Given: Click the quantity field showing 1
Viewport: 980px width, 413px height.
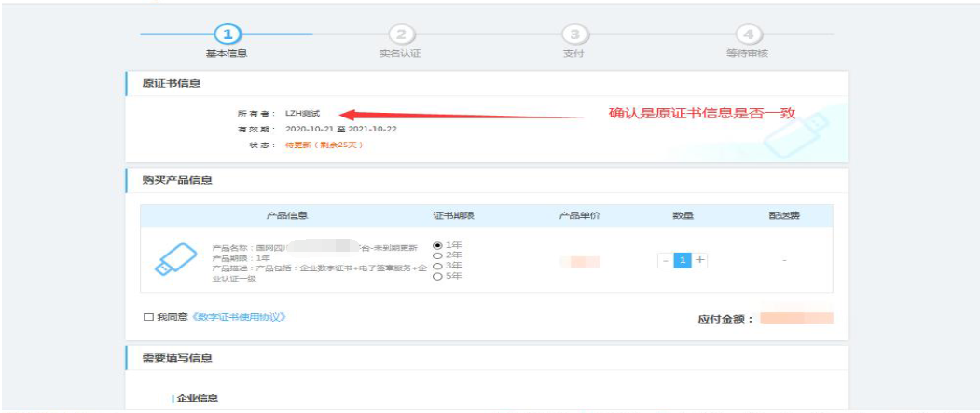Looking at the screenshot, I should 682,260.
